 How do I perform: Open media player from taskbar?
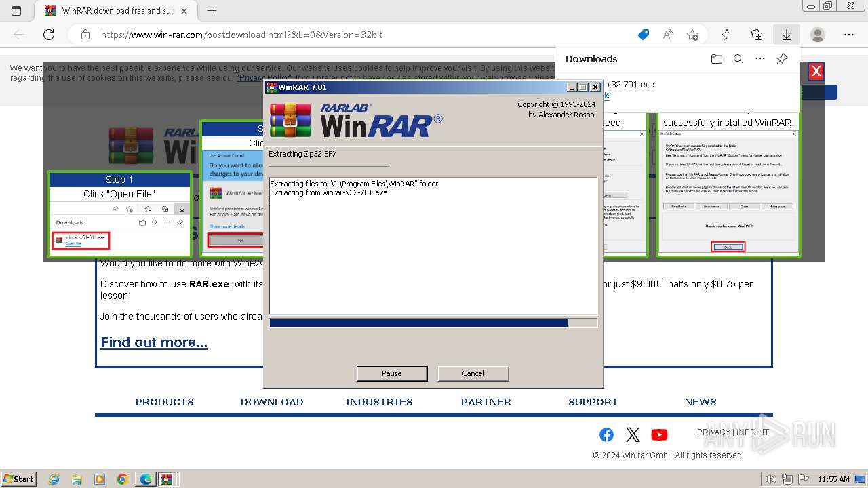point(100,479)
